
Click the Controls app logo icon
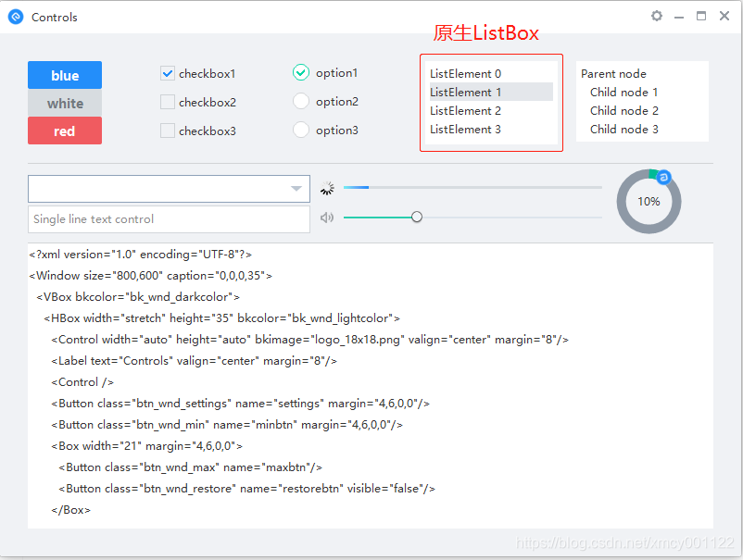tap(16, 17)
